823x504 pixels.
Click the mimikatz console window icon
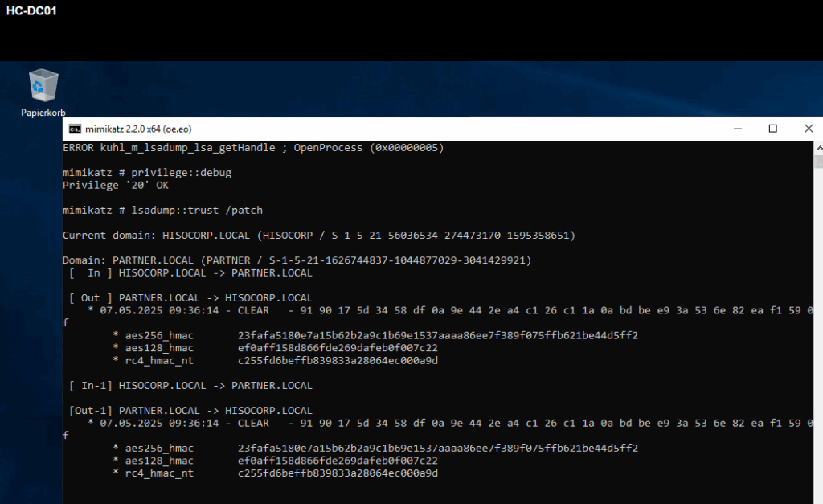click(75, 129)
